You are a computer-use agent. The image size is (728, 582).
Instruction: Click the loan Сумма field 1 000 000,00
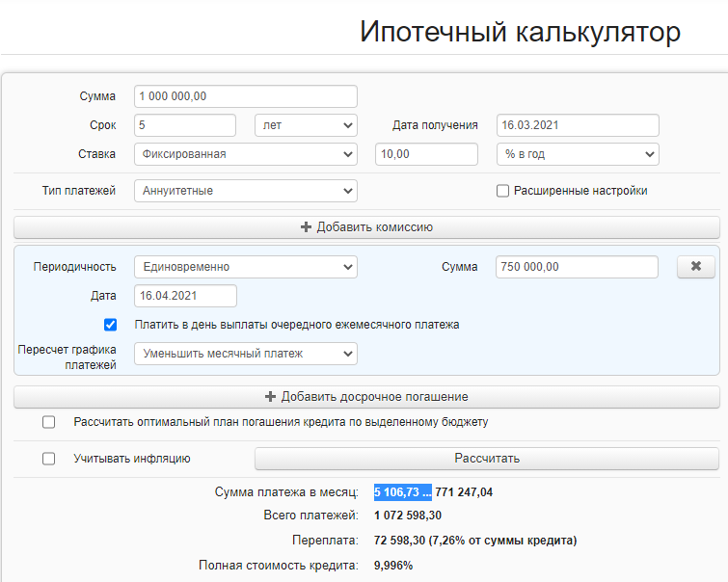246,96
